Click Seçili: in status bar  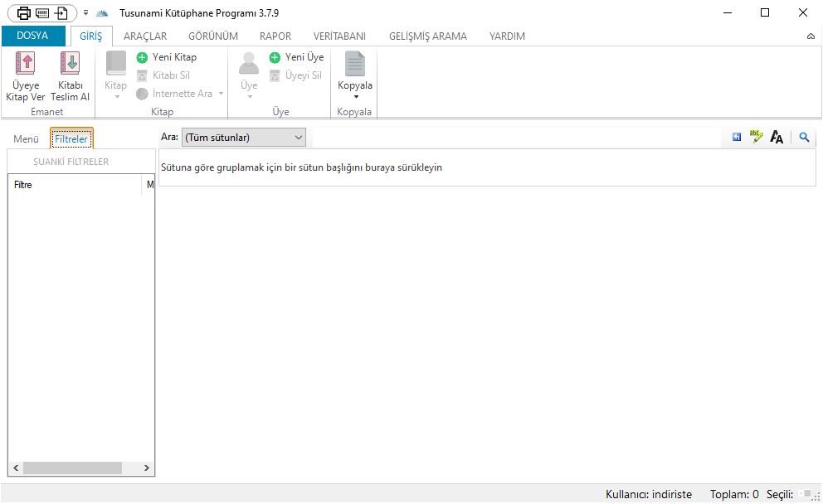coord(780,494)
